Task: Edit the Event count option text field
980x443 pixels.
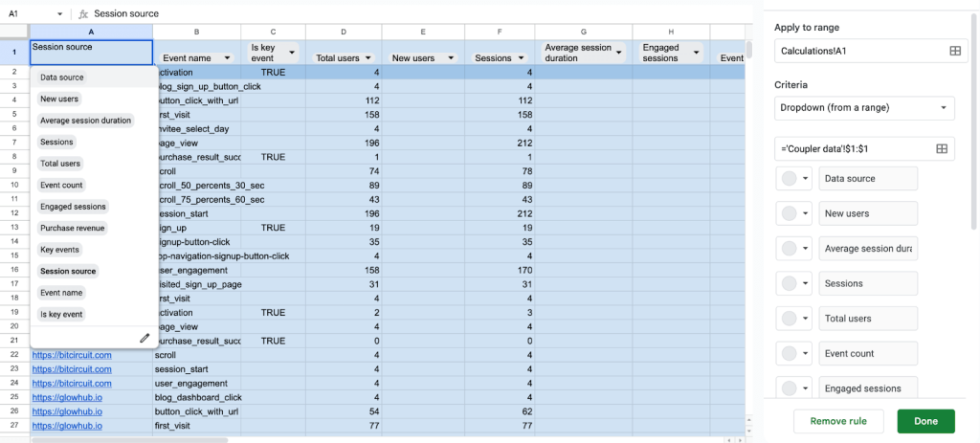Action: (x=868, y=354)
